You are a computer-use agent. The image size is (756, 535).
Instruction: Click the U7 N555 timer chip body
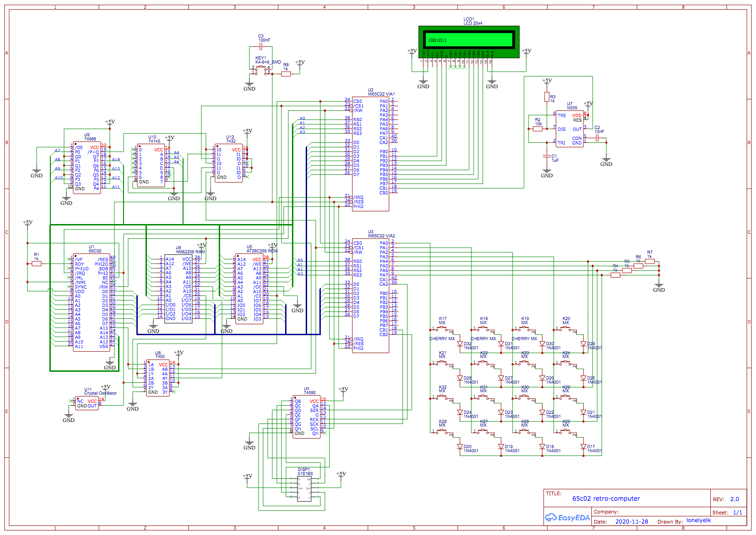pyautogui.click(x=570, y=129)
